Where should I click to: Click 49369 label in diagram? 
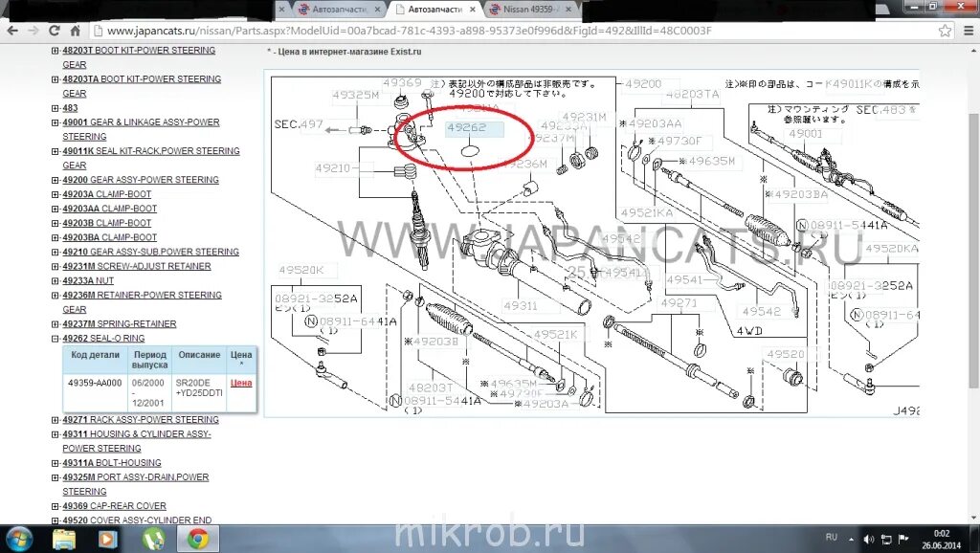[x=403, y=82]
